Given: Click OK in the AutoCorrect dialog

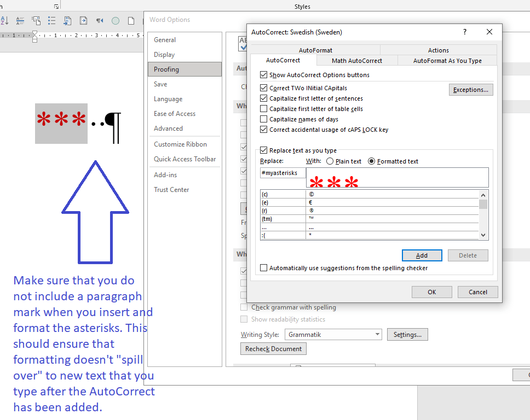Looking at the screenshot, I should click(x=431, y=292).
